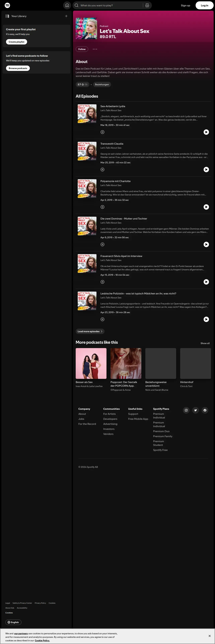The image size is (215, 644).
Task: Open the 2.7 star rating chip
Action: point(82,84)
